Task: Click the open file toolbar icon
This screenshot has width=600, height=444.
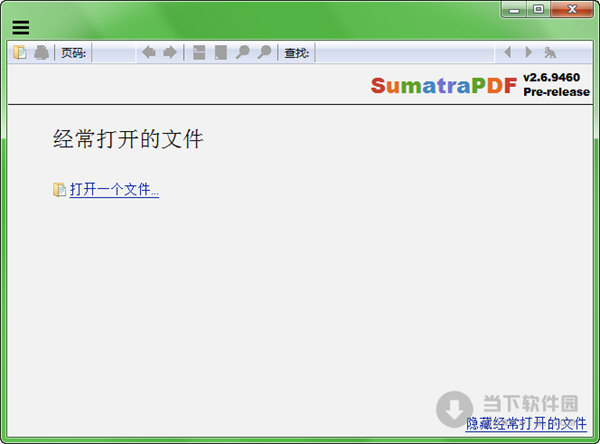Action: (20, 52)
